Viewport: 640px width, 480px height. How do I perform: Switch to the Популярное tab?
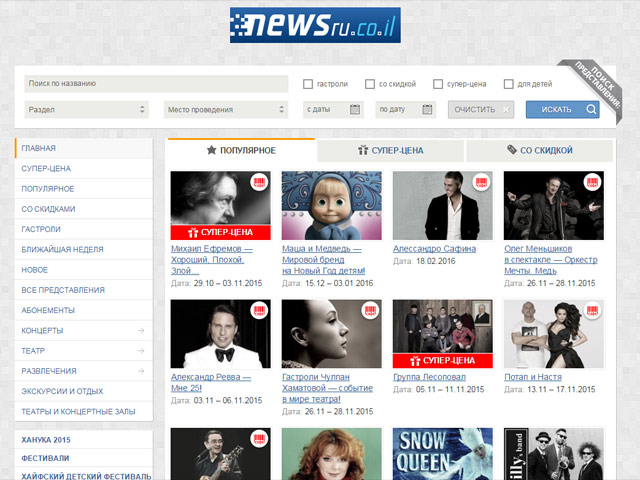click(x=241, y=150)
